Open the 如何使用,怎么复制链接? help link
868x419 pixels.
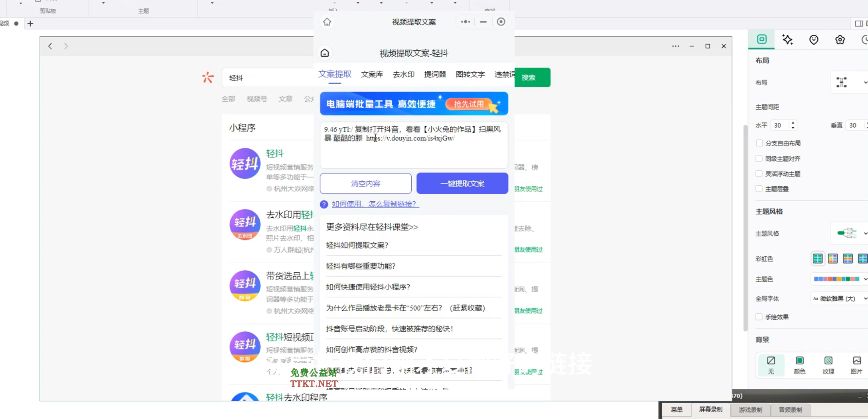click(x=375, y=204)
